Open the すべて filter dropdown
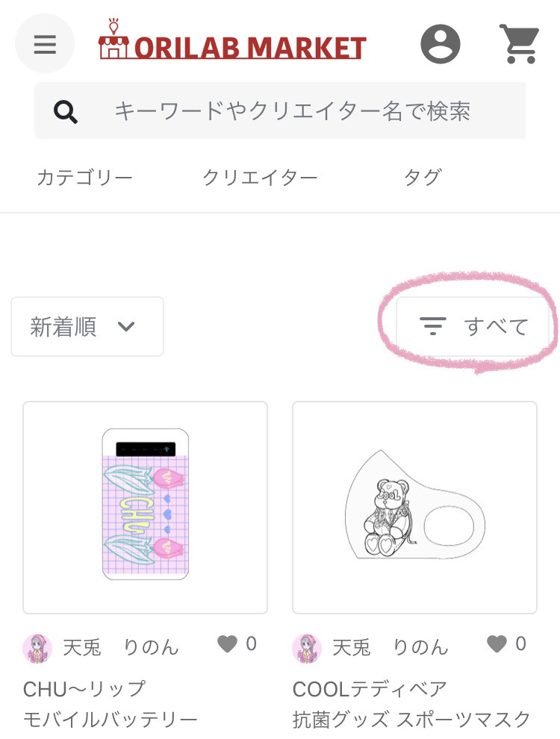The width and height of the screenshot is (560, 739). (x=474, y=326)
